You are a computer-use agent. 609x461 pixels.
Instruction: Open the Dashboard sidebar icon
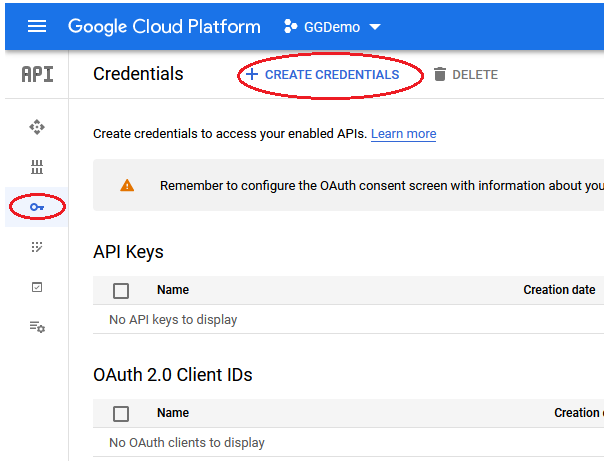click(x=37, y=127)
